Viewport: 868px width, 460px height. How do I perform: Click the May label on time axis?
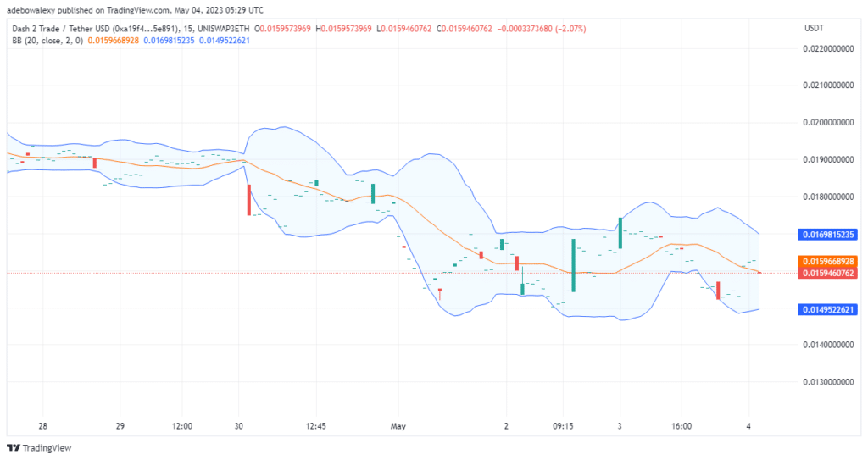[x=398, y=426]
